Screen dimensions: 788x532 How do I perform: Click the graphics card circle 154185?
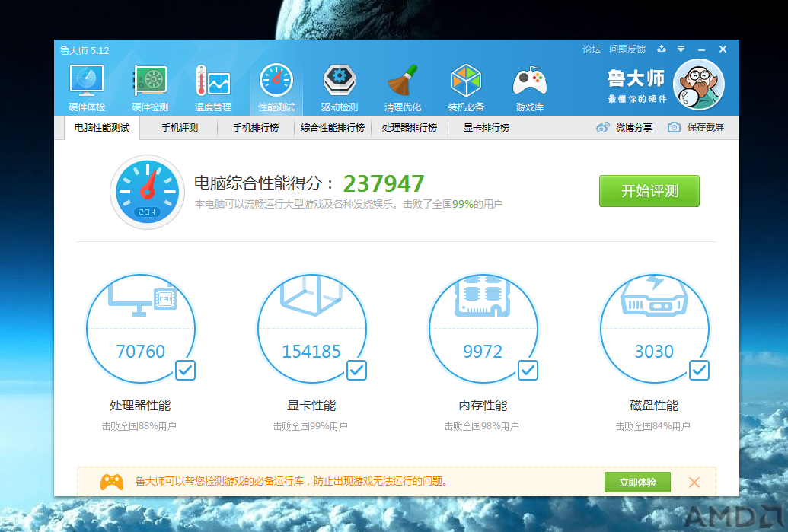click(x=311, y=329)
